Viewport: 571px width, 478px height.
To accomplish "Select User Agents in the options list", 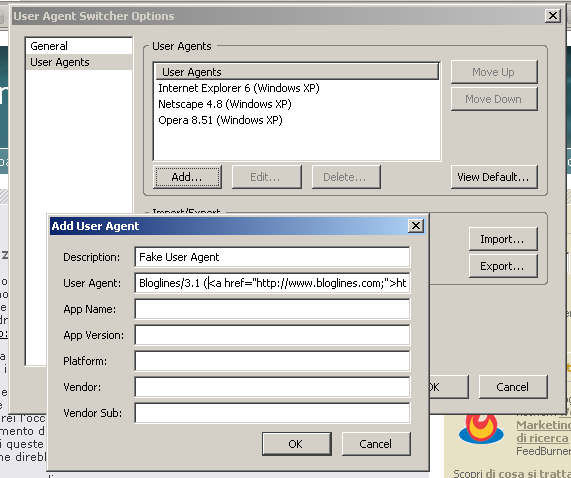I will [79, 62].
